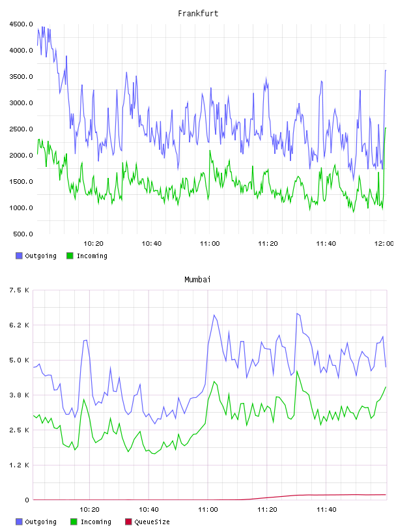
Task: Click the 10:40 time label under Mumbai chart
Action: point(148,509)
